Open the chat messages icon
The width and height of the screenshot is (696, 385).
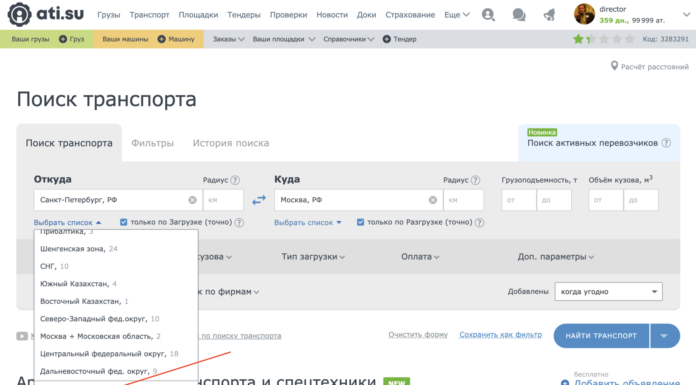(519, 15)
